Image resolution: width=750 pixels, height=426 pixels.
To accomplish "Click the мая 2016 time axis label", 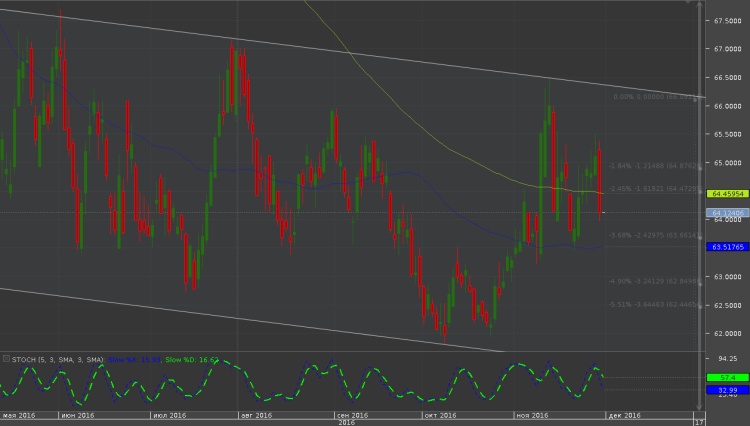I will point(19,415).
